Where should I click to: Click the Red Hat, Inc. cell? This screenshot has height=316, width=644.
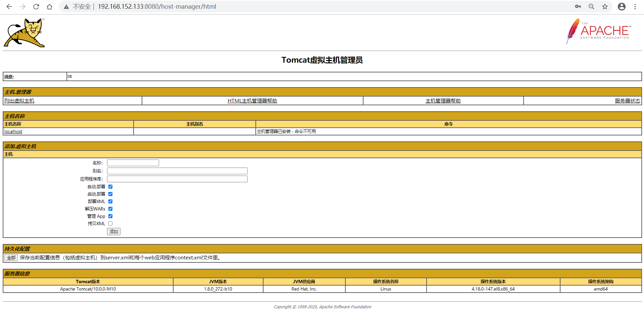click(304, 289)
